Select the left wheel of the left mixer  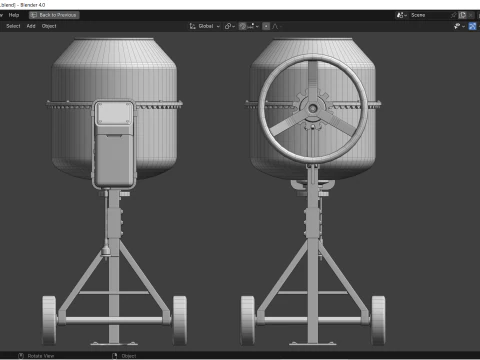pos(49,320)
